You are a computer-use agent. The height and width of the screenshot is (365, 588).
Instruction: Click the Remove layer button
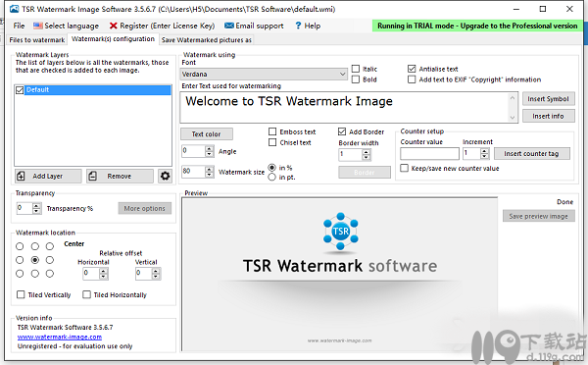pyautogui.click(x=120, y=176)
